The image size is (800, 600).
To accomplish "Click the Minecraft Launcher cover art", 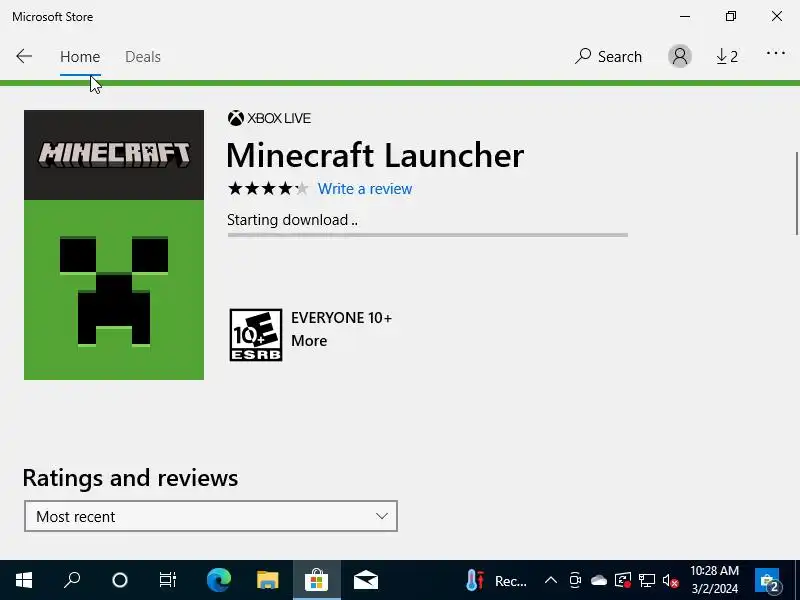I will point(114,245).
